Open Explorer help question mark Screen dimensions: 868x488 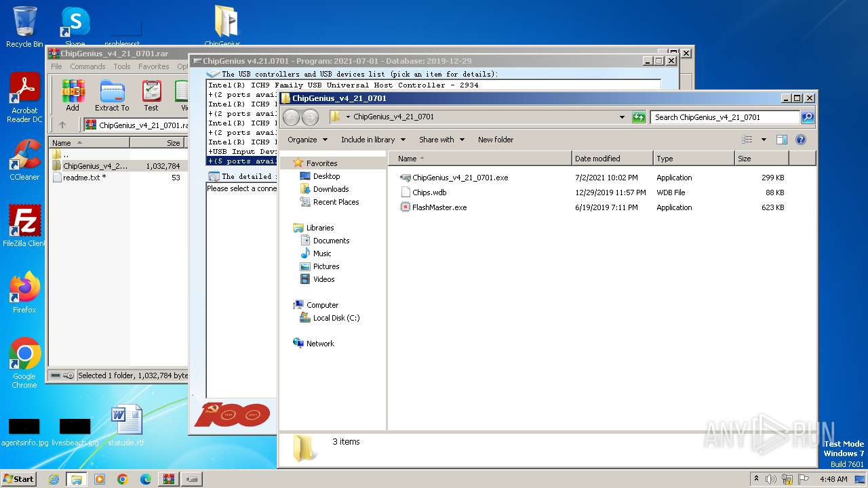pos(800,140)
